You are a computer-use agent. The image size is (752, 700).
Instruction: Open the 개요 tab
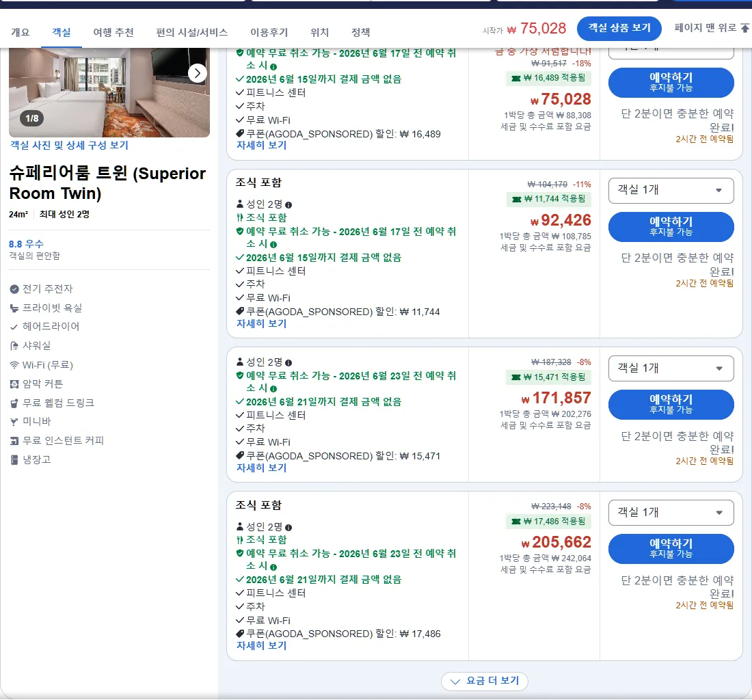click(x=20, y=32)
